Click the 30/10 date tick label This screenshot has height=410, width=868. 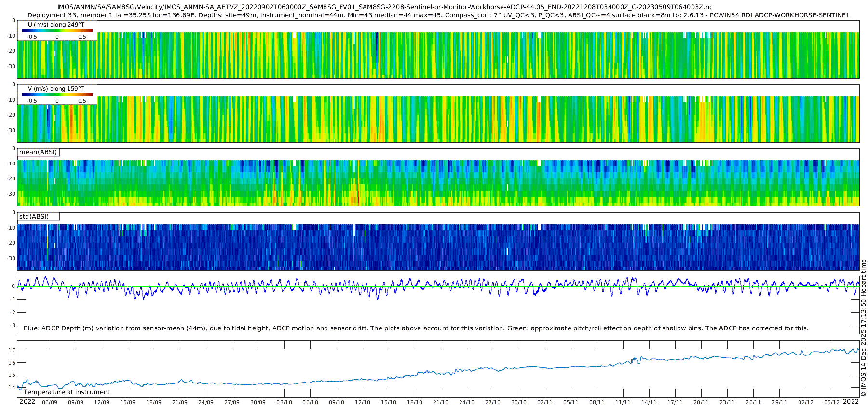[519, 402]
